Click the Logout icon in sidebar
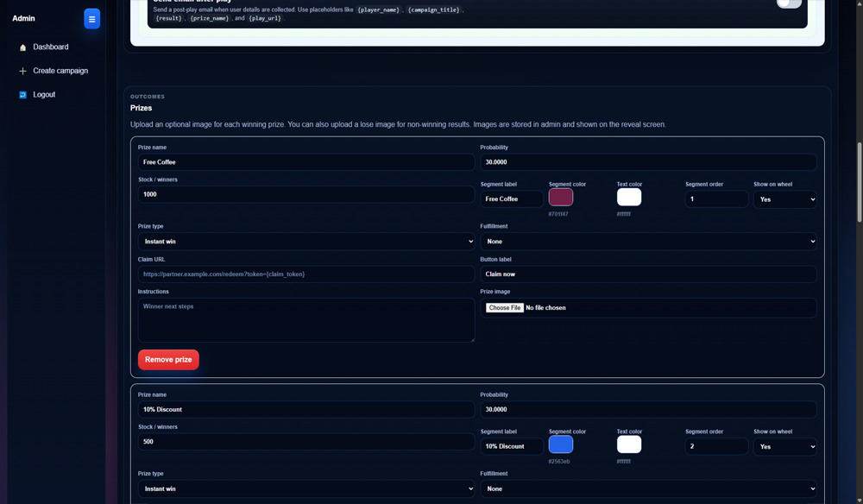 [22, 95]
